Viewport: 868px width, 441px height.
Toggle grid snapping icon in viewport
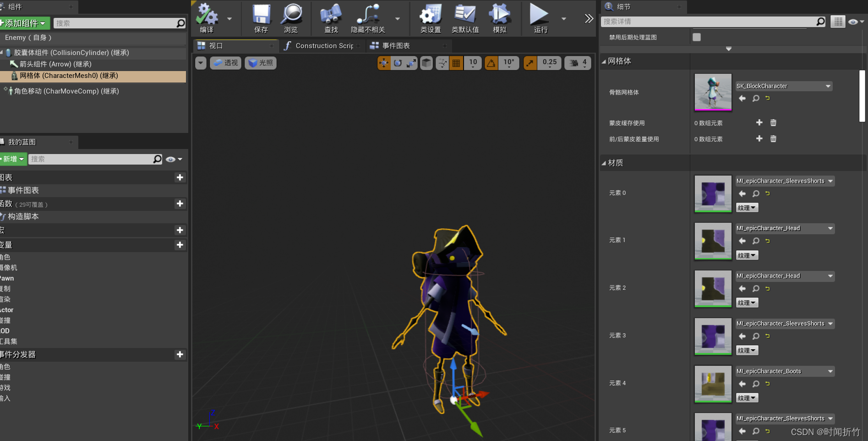(456, 63)
